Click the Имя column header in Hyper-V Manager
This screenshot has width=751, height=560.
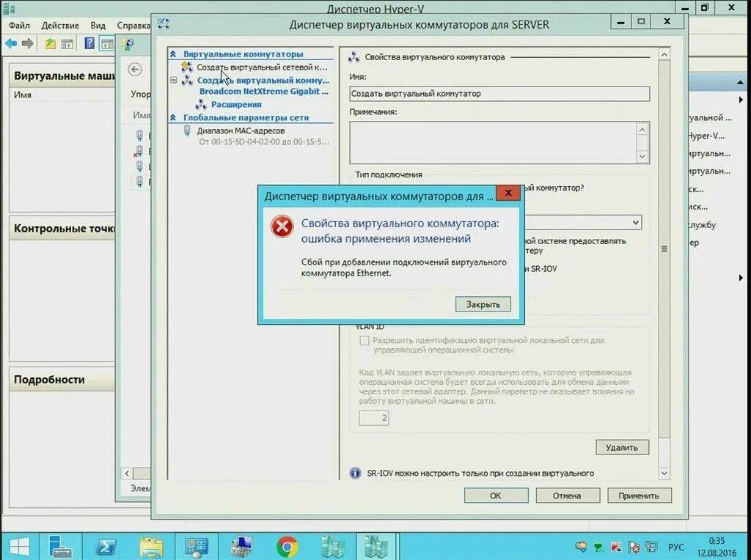click(23, 95)
